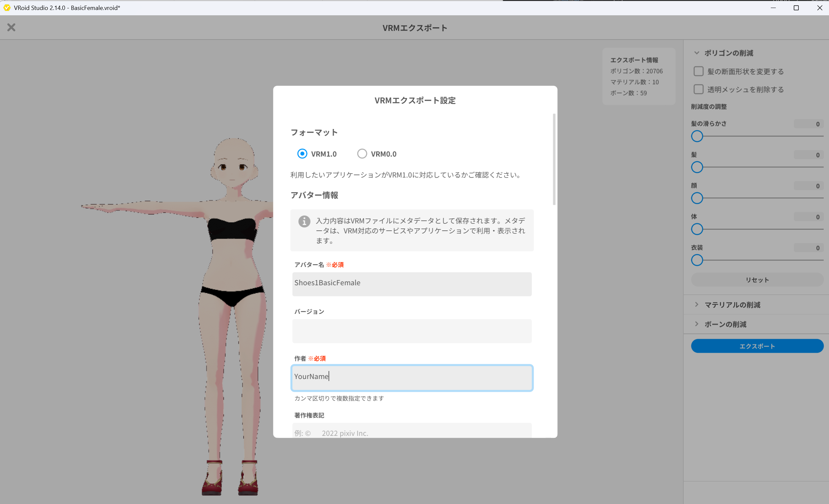Expand the マテリアルの削減 section

point(756,305)
